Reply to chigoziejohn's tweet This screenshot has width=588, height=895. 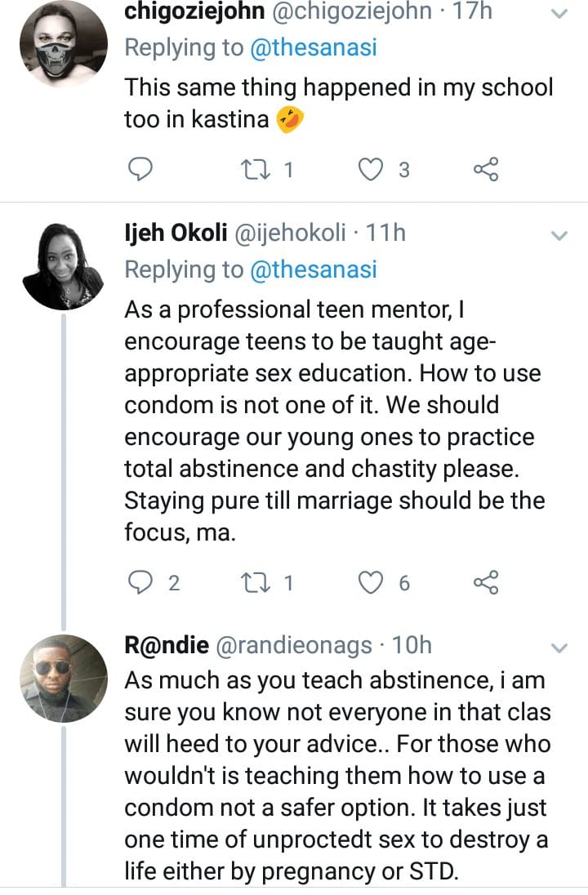coord(142,169)
